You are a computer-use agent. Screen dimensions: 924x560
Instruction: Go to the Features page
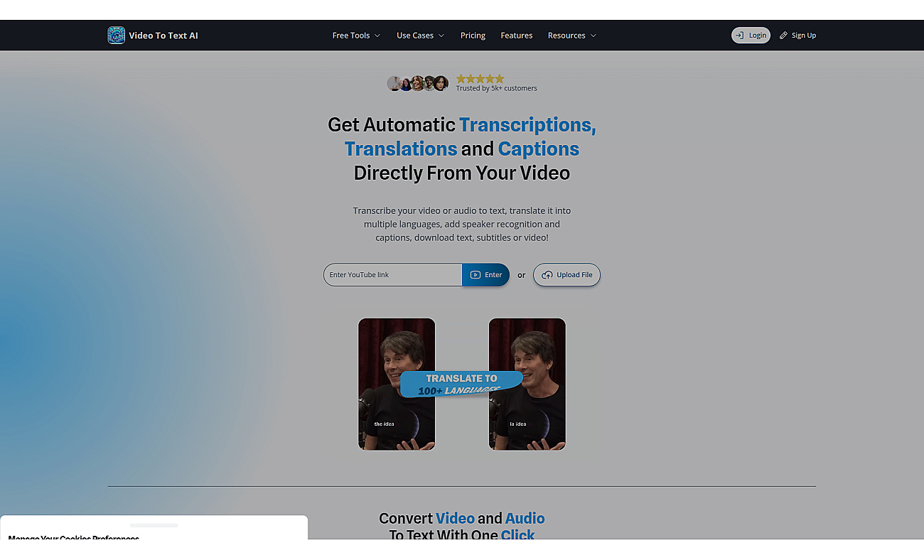(x=517, y=36)
